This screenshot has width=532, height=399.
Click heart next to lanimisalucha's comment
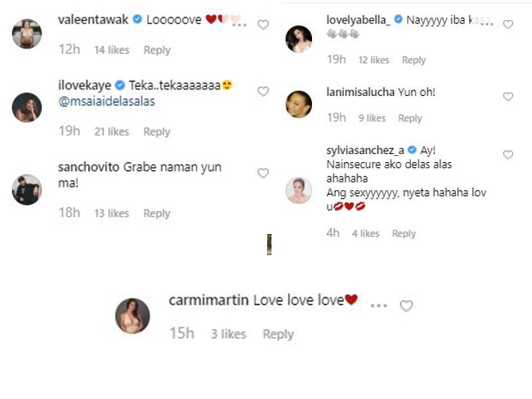[x=508, y=96]
